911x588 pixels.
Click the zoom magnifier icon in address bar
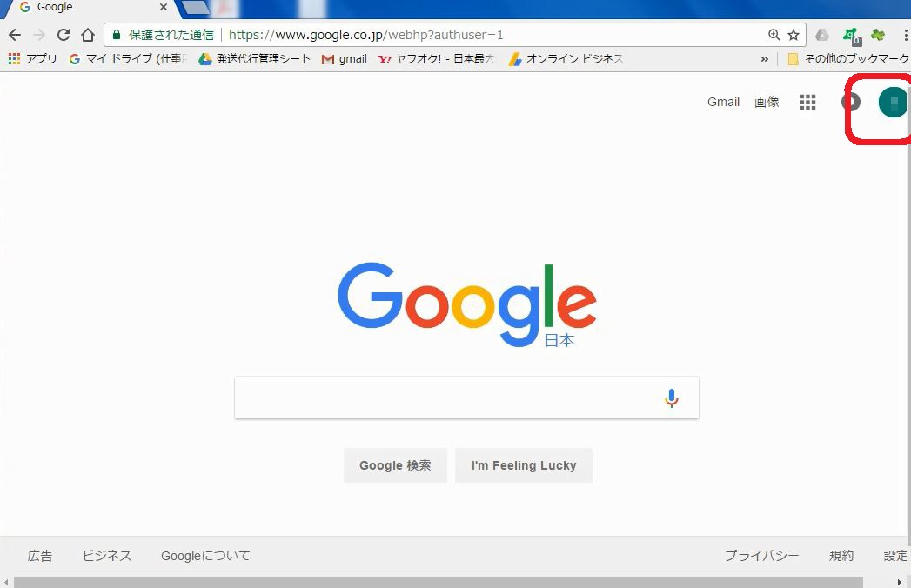click(774, 35)
